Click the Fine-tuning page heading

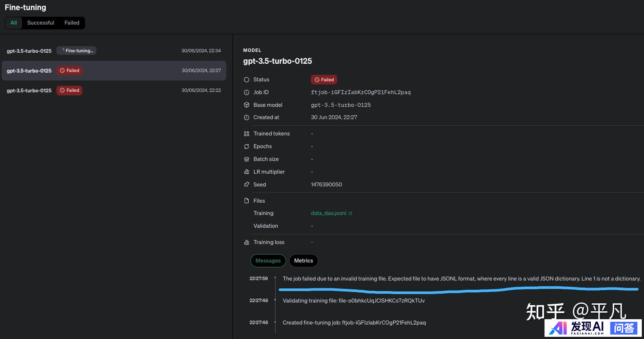click(x=26, y=7)
